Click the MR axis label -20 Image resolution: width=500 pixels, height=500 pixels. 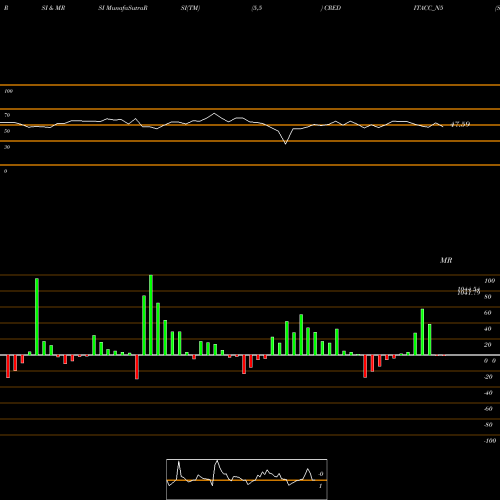click(488, 377)
